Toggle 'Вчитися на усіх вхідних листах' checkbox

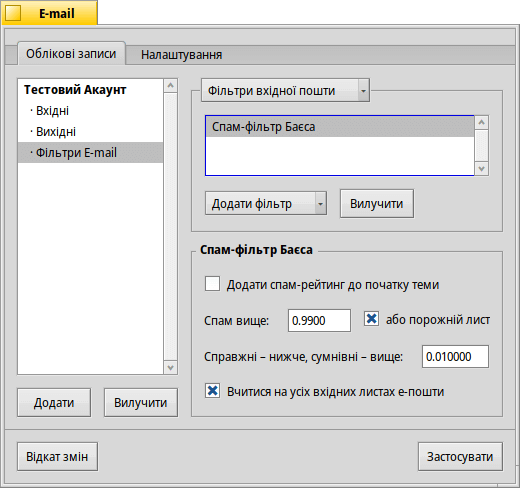[212, 391]
